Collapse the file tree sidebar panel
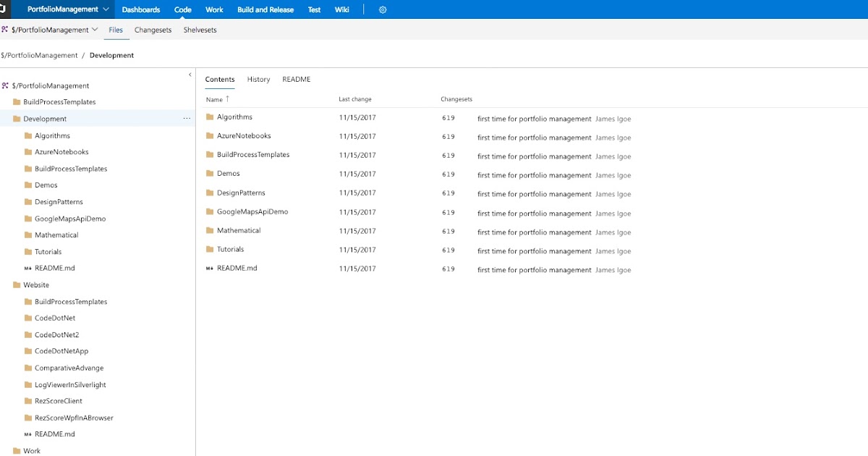 click(190, 74)
